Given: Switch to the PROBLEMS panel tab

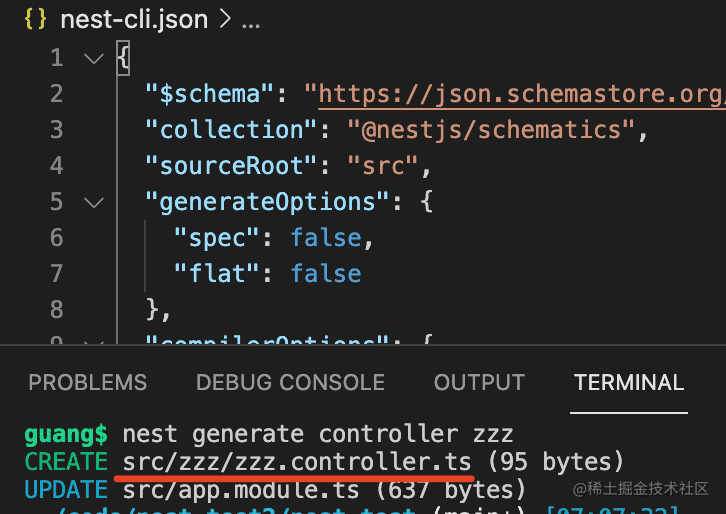Looking at the screenshot, I should click(x=87, y=382).
